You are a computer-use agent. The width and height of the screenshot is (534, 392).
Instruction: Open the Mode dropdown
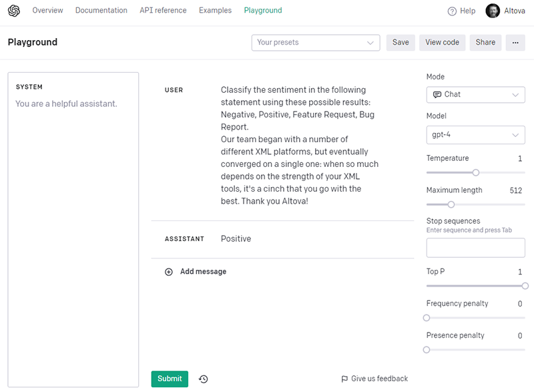pos(475,95)
